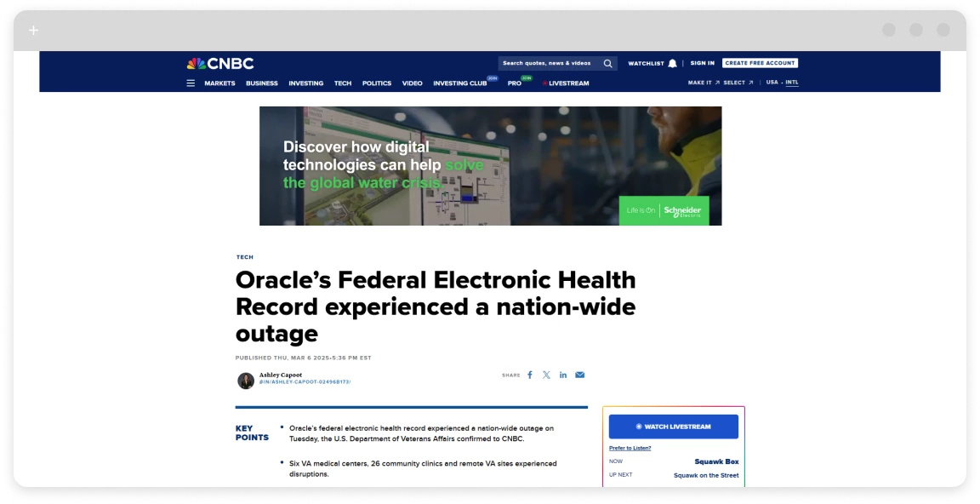This screenshot has height=504, width=980.
Task: Click the key point about six VA medical centers
Action: click(x=423, y=468)
